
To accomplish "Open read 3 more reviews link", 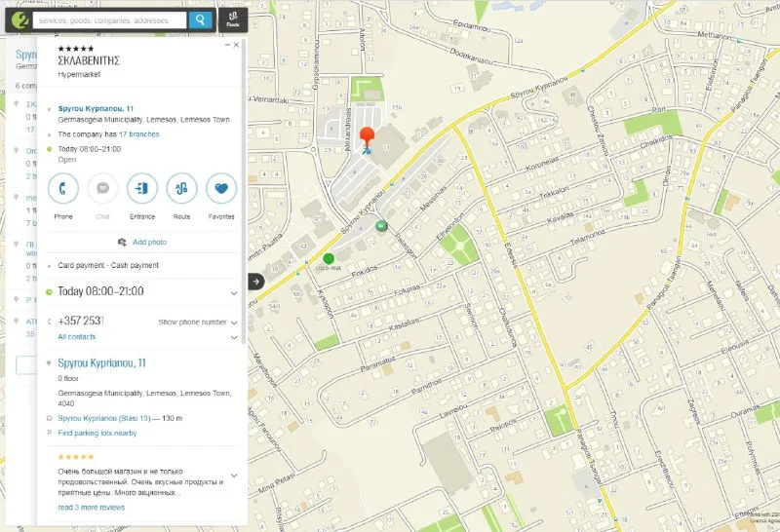I will pos(91,507).
